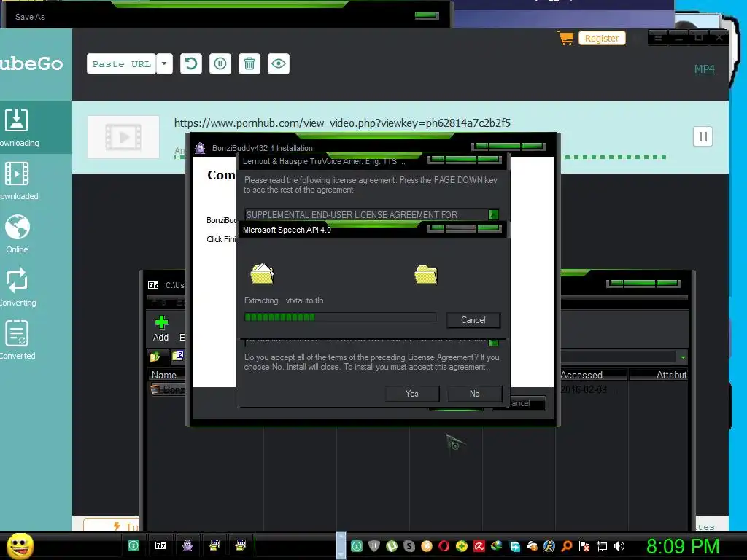Open the Downloaded section in sidebar

point(19,181)
